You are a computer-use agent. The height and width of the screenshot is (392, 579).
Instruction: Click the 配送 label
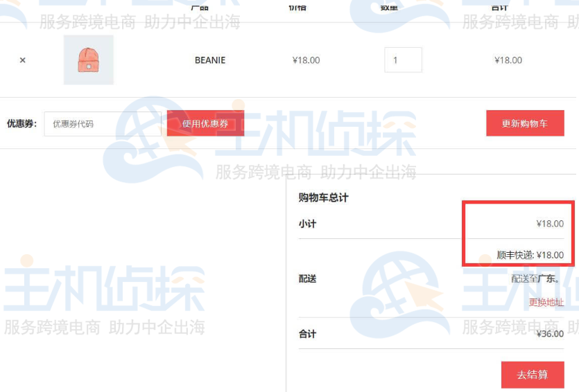[307, 279]
